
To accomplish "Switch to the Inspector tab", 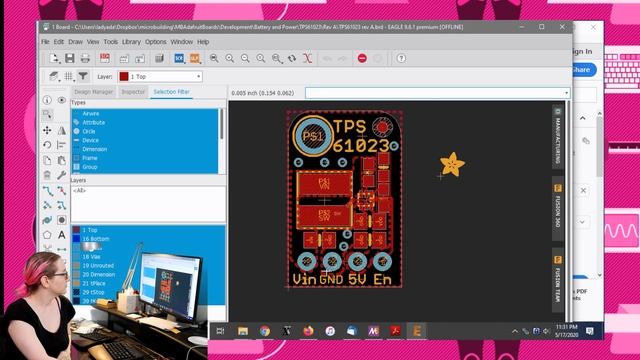I will (x=133, y=92).
